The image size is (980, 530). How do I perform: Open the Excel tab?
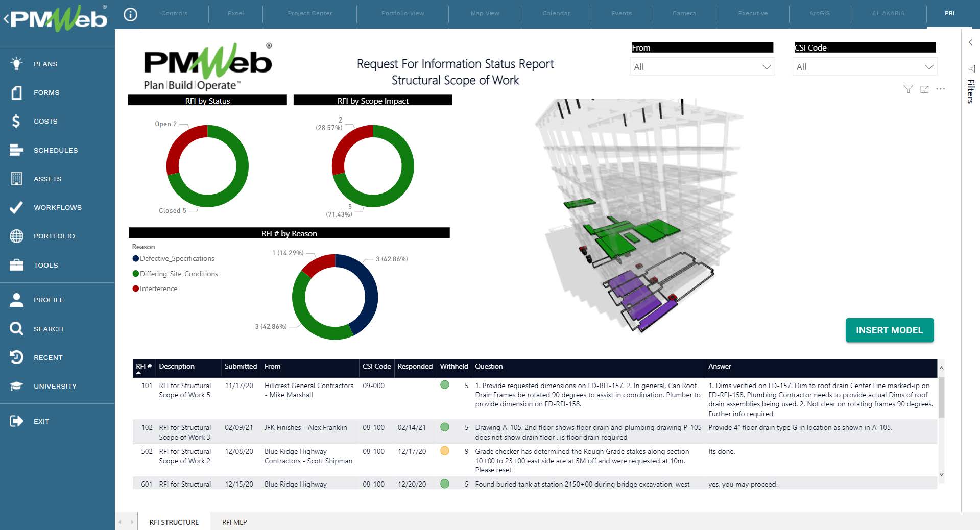tap(235, 13)
